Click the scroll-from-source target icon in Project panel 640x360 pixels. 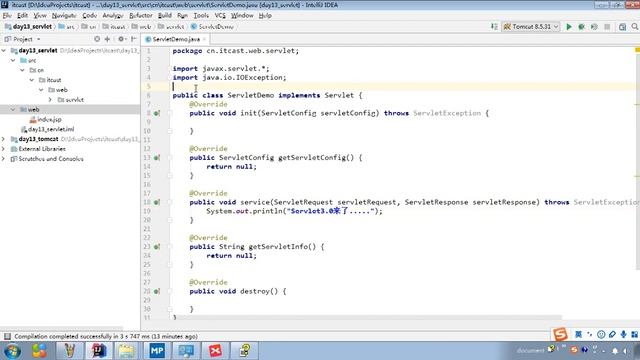(97, 39)
